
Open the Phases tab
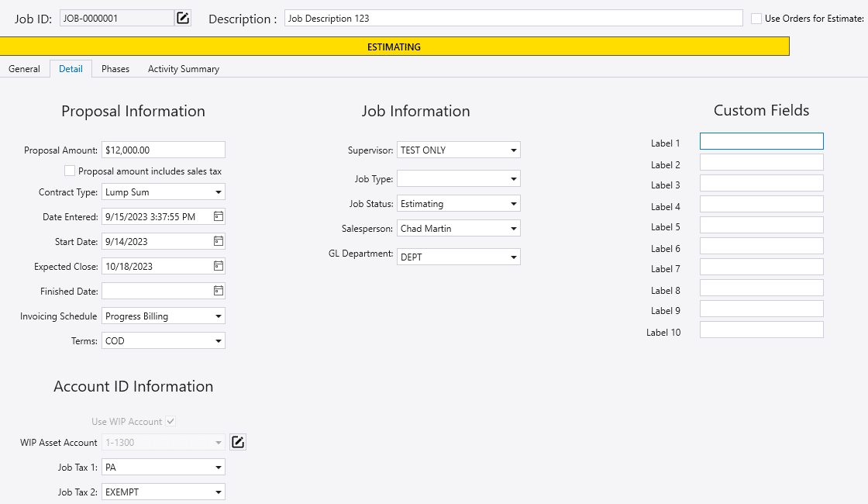click(115, 69)
